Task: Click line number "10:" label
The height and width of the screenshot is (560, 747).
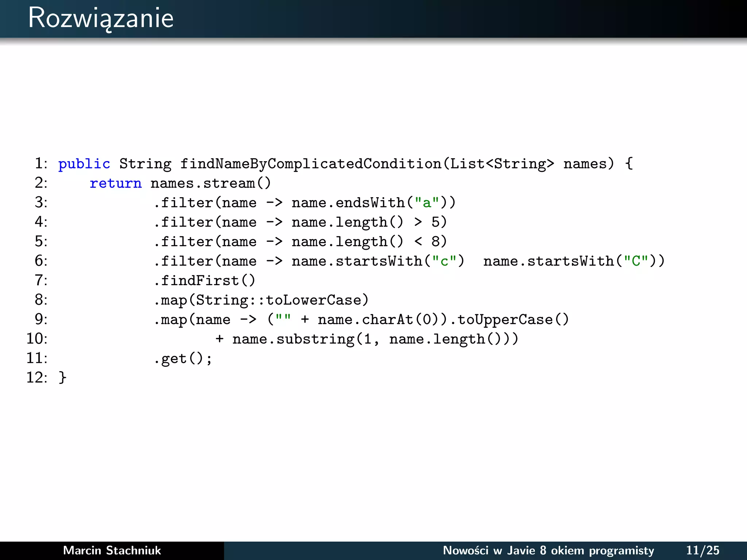Action: [x=37, y=339]
